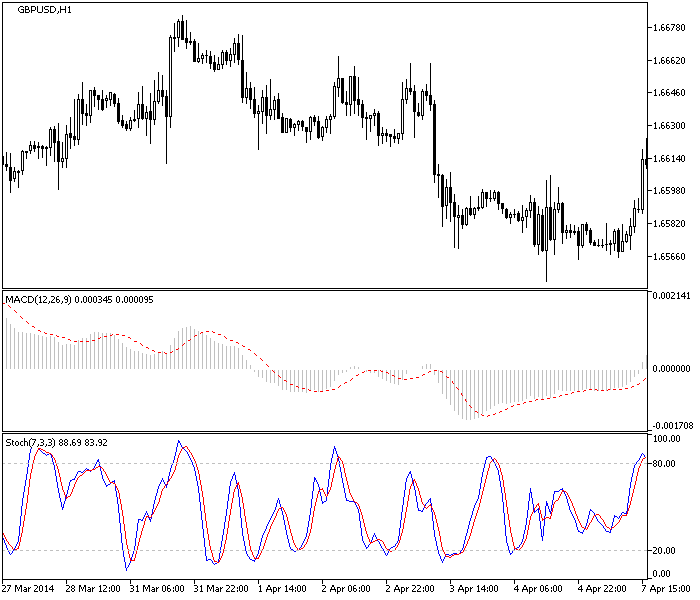
Task: Select the 27 Mar 2014 time marker
Action: [30, 589]
